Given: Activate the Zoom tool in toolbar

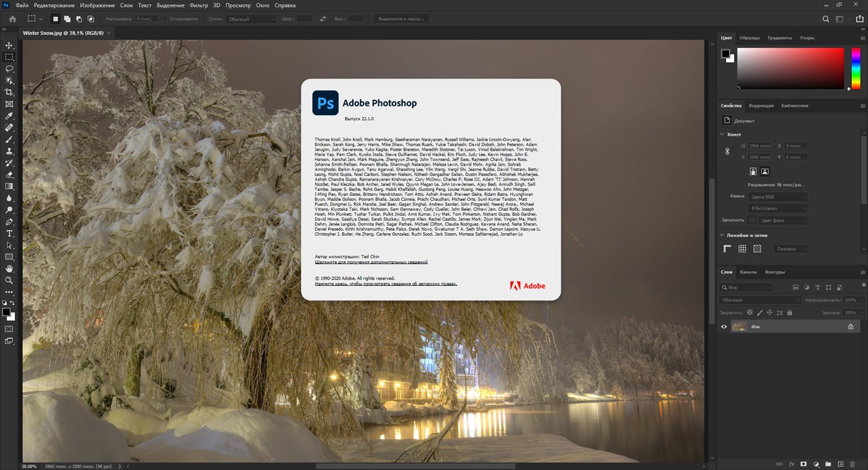Looking at the screenshot, I should pyautogui.click(x=9, y=280).
